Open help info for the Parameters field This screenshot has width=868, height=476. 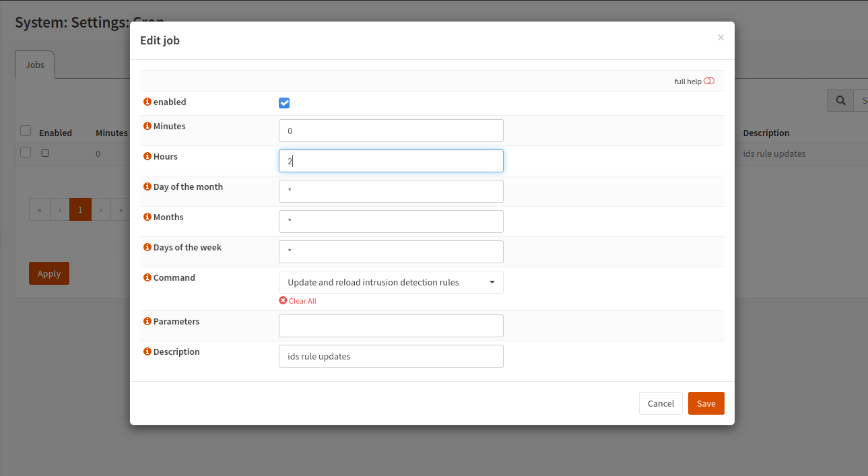(147, 321)
